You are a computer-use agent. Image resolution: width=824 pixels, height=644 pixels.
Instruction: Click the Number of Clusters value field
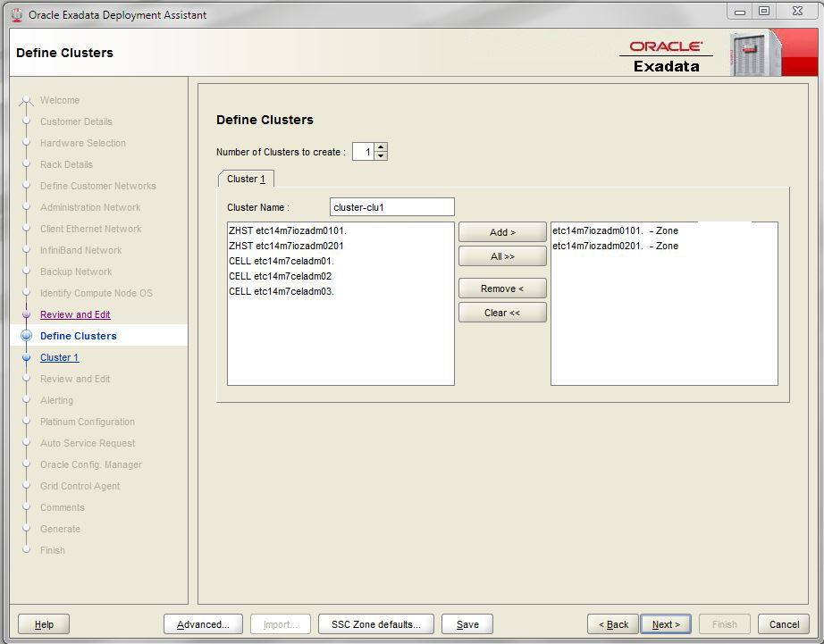[363, 152]
